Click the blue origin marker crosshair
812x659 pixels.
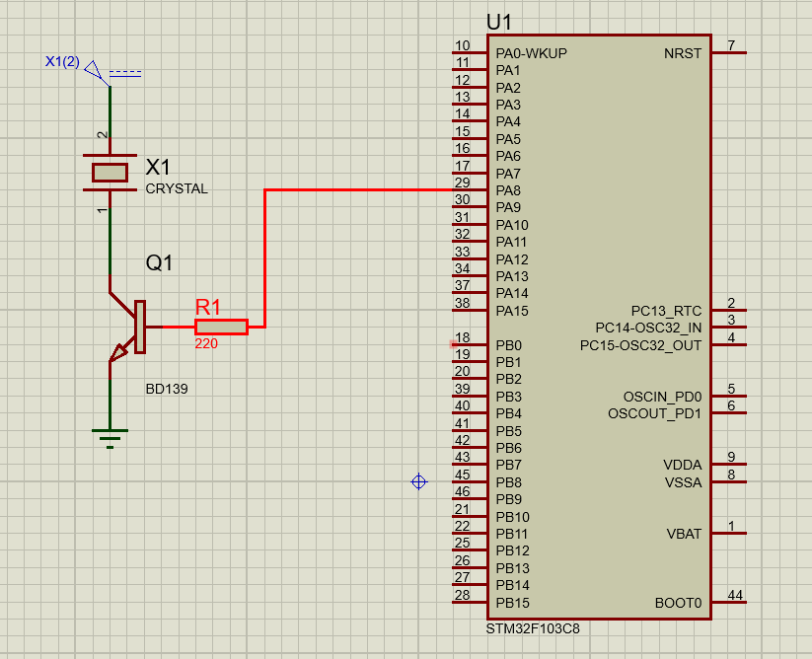pyautogui.click(x=418, y=482)
